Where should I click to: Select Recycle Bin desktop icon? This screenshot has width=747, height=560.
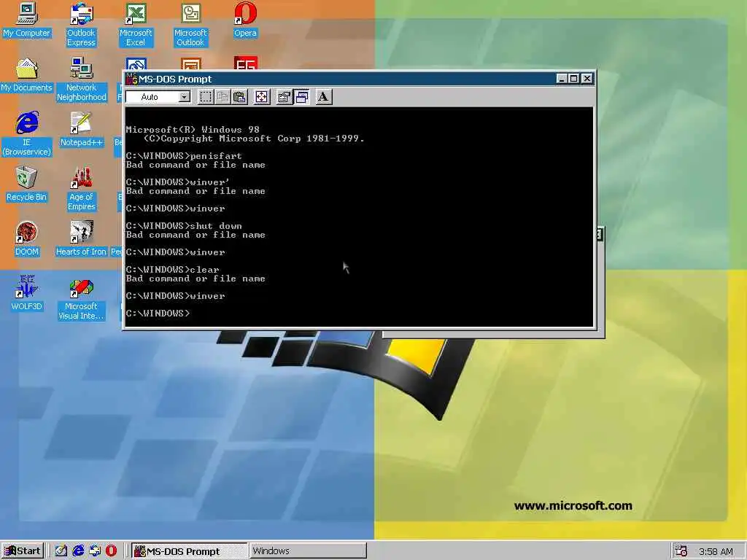point(27,184)
